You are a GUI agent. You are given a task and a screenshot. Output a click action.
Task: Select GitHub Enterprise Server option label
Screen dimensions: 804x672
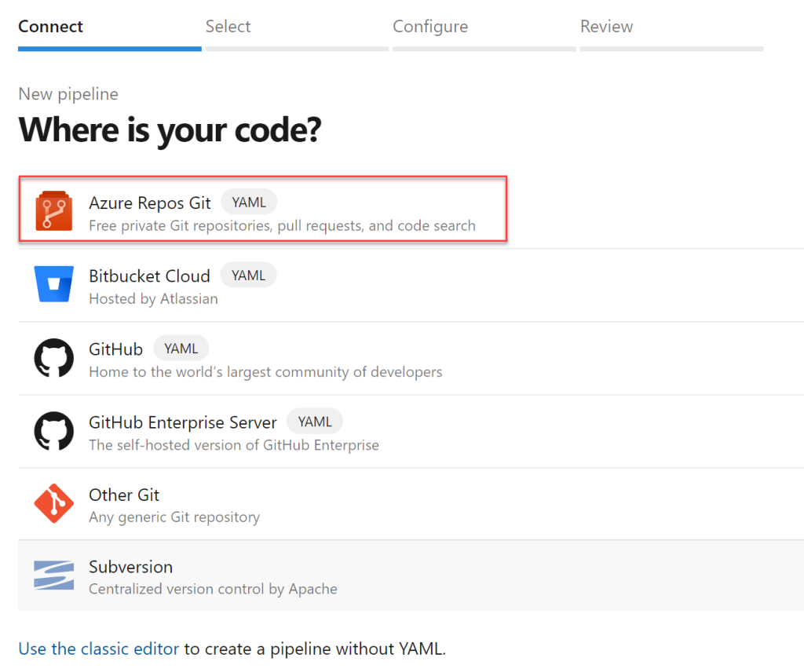[182, 422]
